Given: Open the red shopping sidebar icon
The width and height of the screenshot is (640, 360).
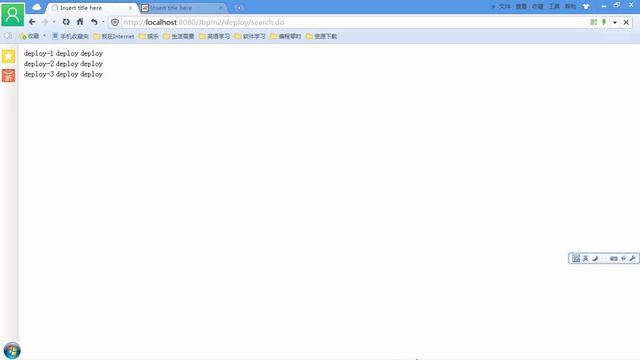Looking at the screenshot, I should click(x=9, y=75).
